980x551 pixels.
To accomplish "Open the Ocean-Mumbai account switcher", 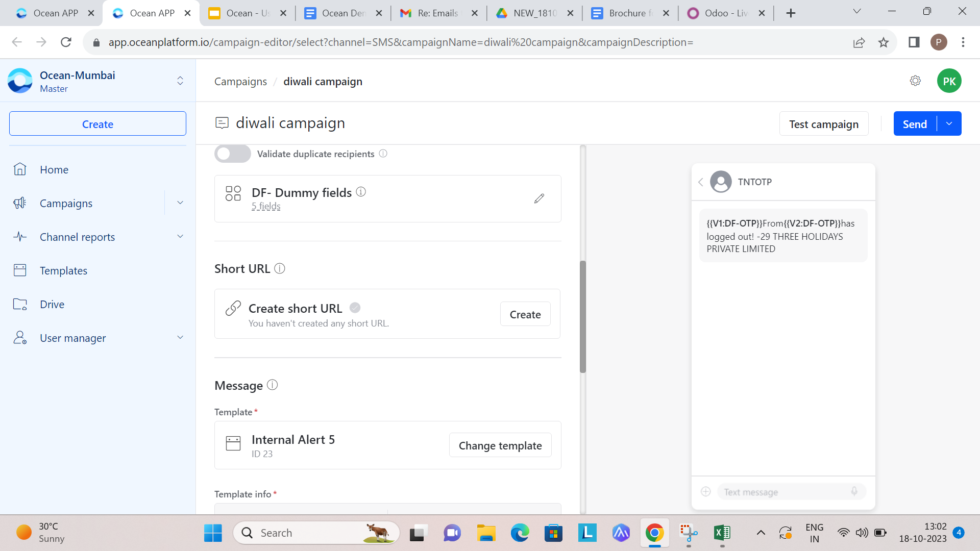I will tap(180, 81).
